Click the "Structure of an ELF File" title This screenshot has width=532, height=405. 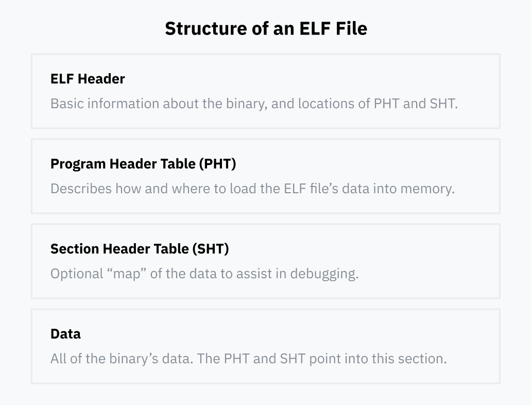point(266,28)
